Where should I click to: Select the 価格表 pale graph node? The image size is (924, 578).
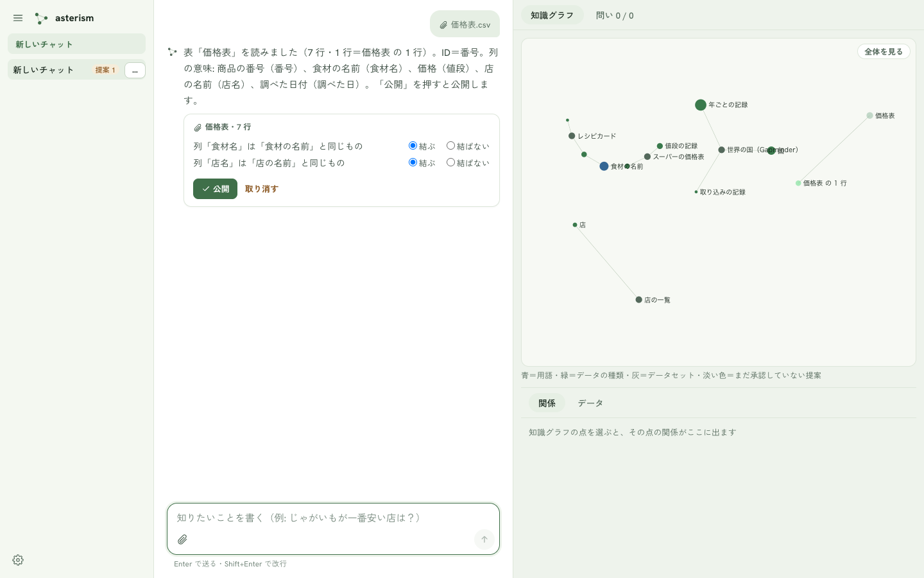pyautogui.click(x=869, y=116)
